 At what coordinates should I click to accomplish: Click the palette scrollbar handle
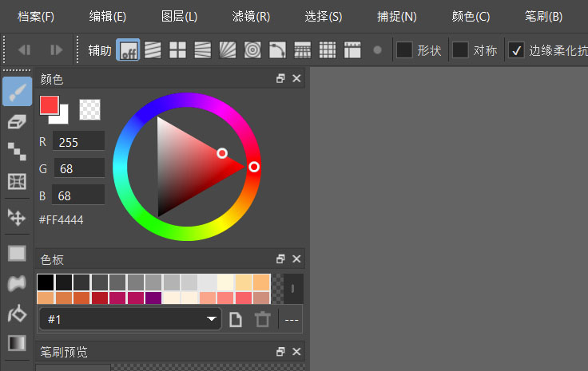tap(293, 289)
